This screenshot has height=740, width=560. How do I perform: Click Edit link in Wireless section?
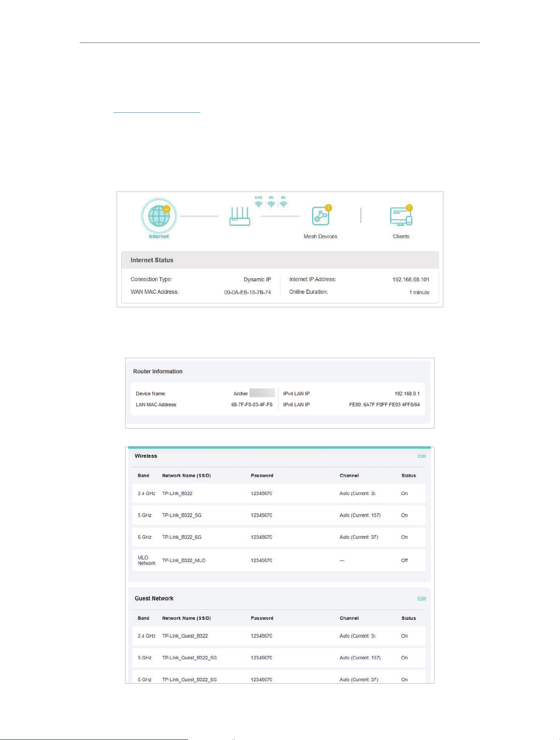click(421, 456)
